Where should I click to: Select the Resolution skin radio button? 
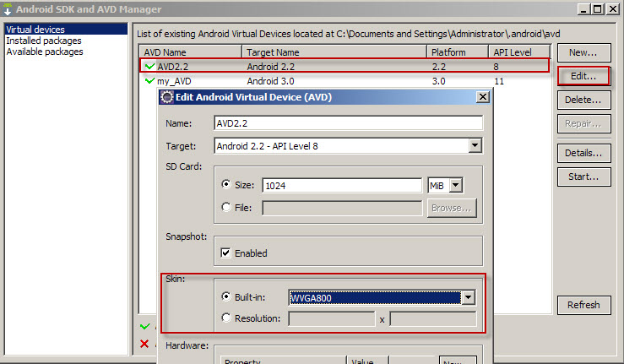pyautogui.click(x=226, y=318)
